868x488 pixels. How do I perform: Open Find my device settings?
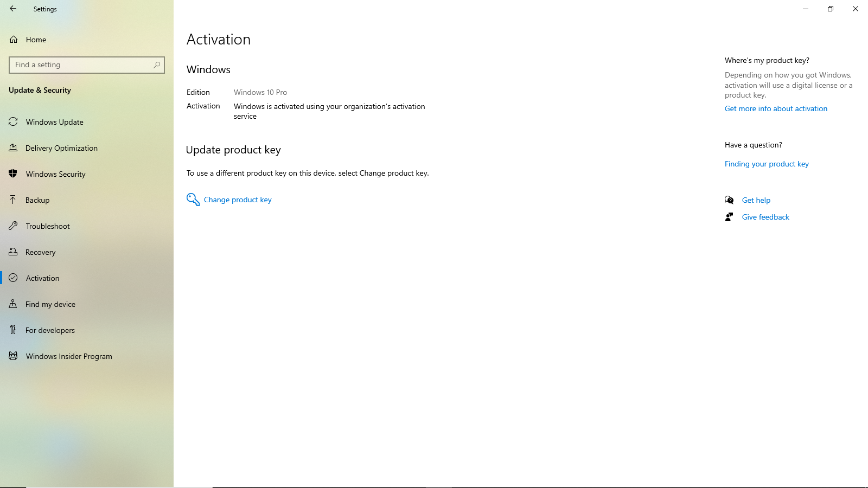pyautogui.click(x=87, y=304)
